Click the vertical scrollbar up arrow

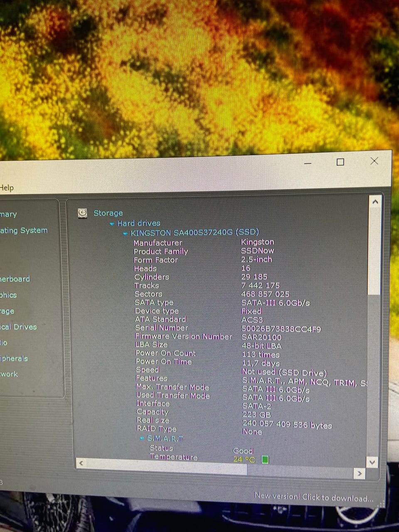click(x=375, y=202)
